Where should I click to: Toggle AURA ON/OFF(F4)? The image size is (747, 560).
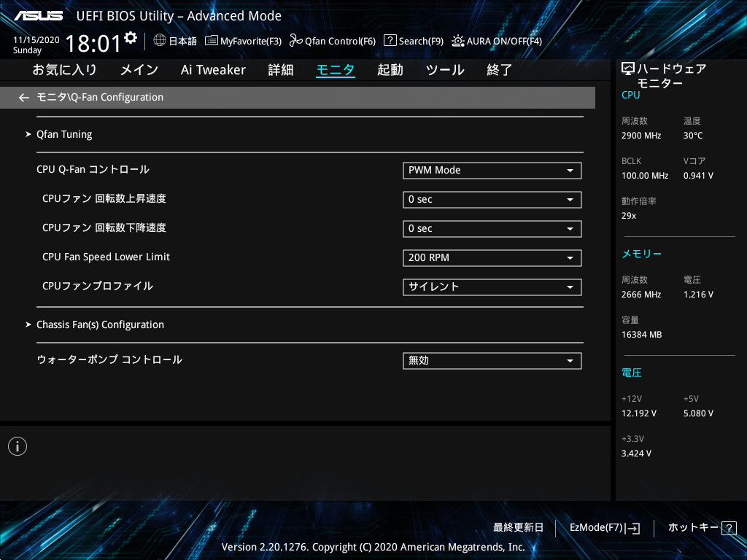click(x=497, y=41)
